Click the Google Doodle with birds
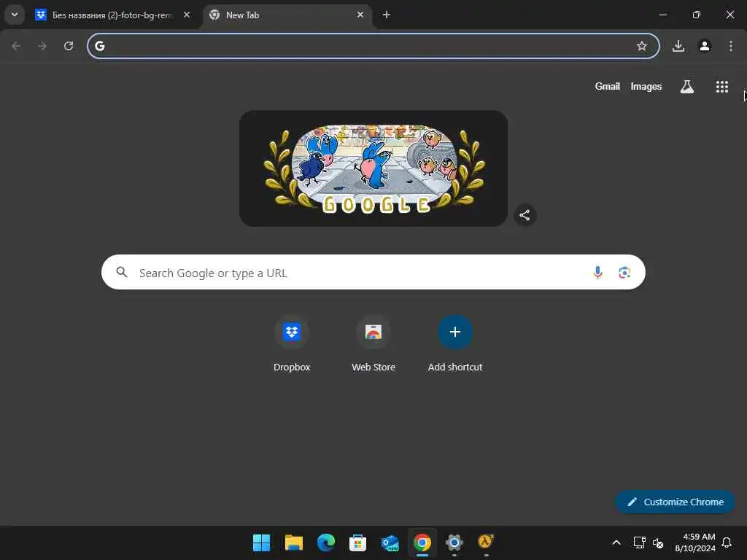This screenshot has width=747, height=560. pos(373,168)
